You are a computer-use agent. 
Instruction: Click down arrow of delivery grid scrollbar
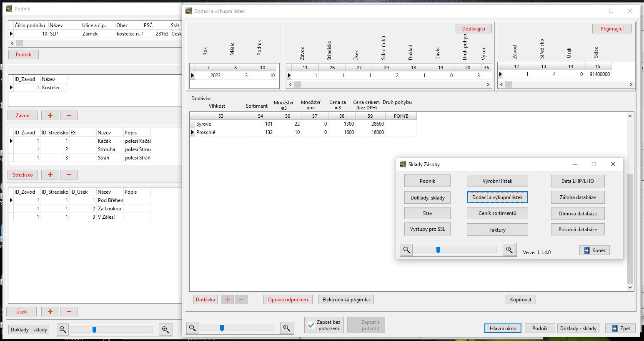[630, 288]
